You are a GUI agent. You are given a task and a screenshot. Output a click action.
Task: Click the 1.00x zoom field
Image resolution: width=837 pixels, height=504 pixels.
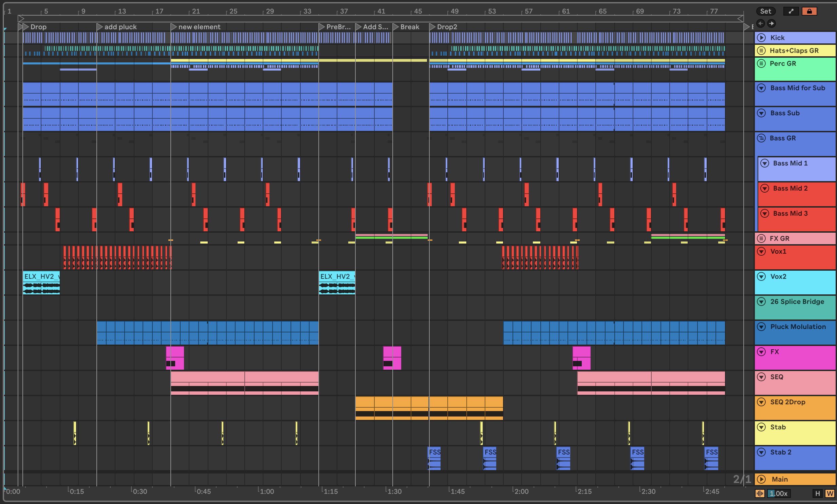(x=779, y=493)
